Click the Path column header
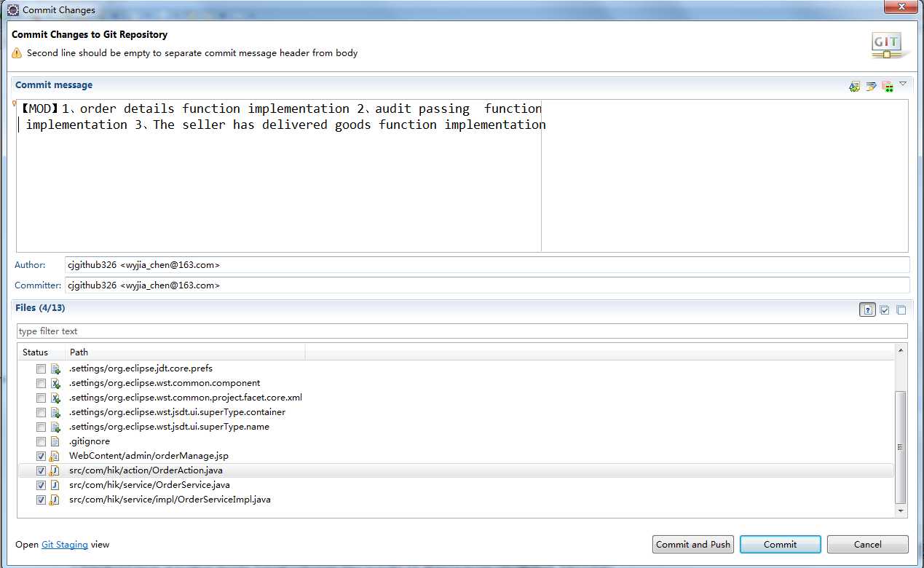Viewport: 924px width, 568px height. (x=185, y=352)
